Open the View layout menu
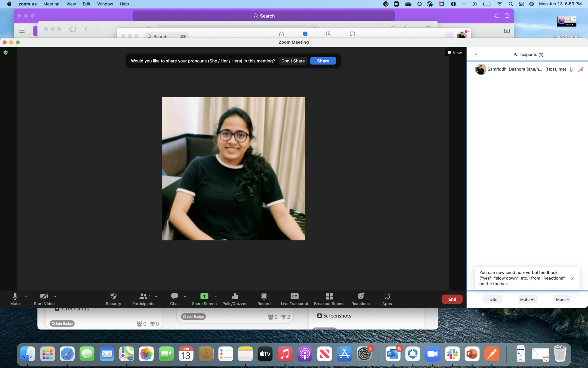This screenshot has height=368, width=588. 454,53
